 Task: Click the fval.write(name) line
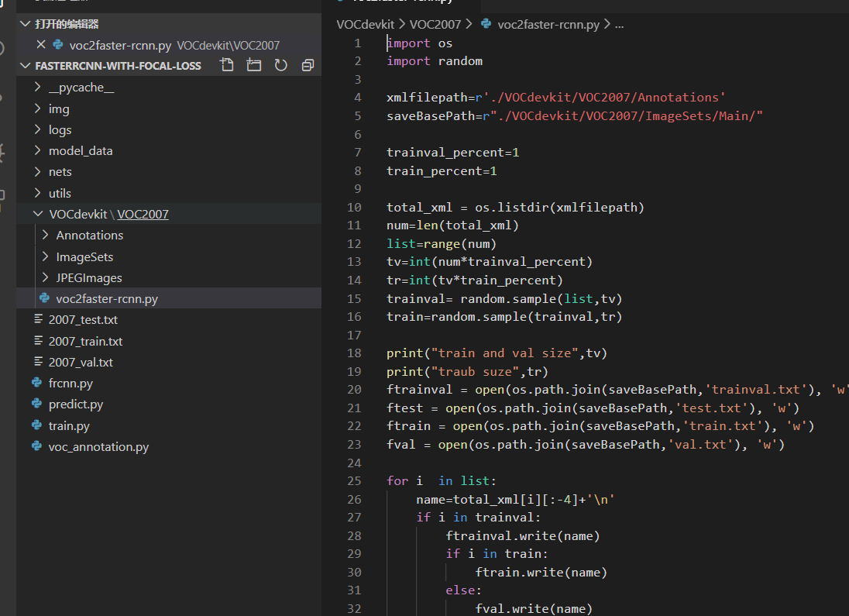tap(533, 608)
